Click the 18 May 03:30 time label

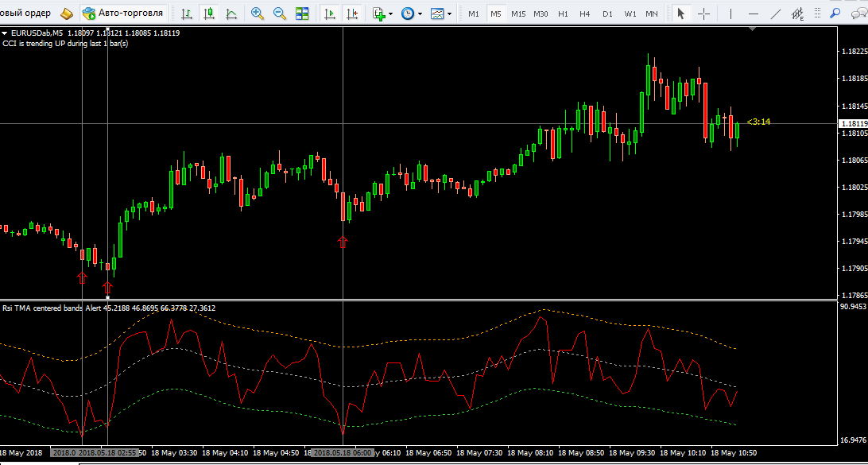pos(174,453)
